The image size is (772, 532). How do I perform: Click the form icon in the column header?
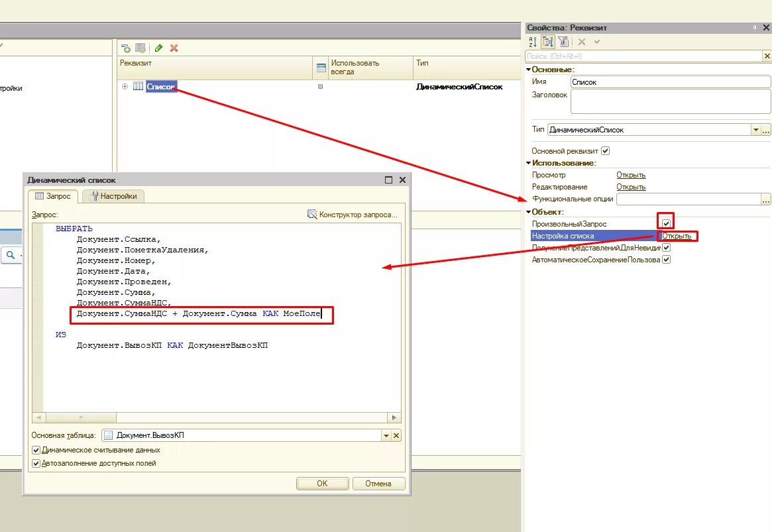point(321,68)
